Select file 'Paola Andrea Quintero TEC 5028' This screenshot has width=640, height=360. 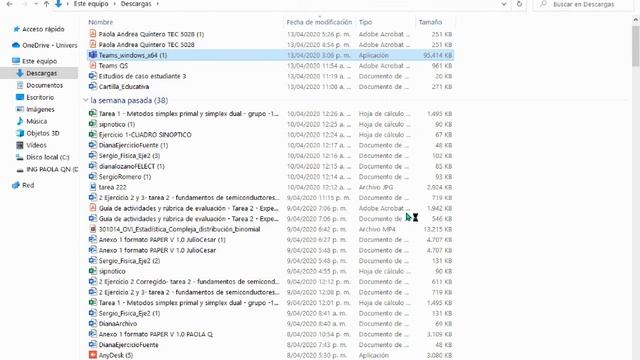click(146, 44)
